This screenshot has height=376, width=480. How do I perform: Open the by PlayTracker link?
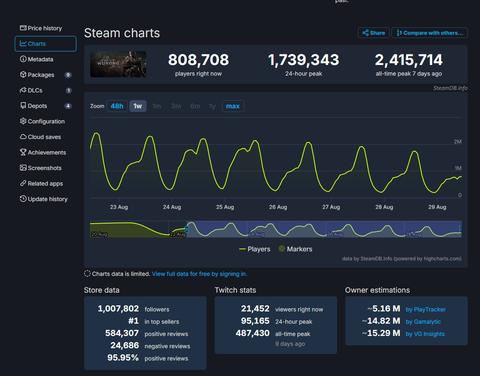(426, 310)
